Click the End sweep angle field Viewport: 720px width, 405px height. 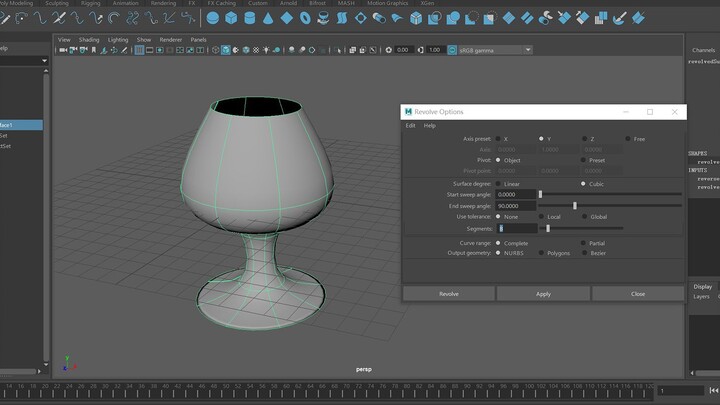516,206
